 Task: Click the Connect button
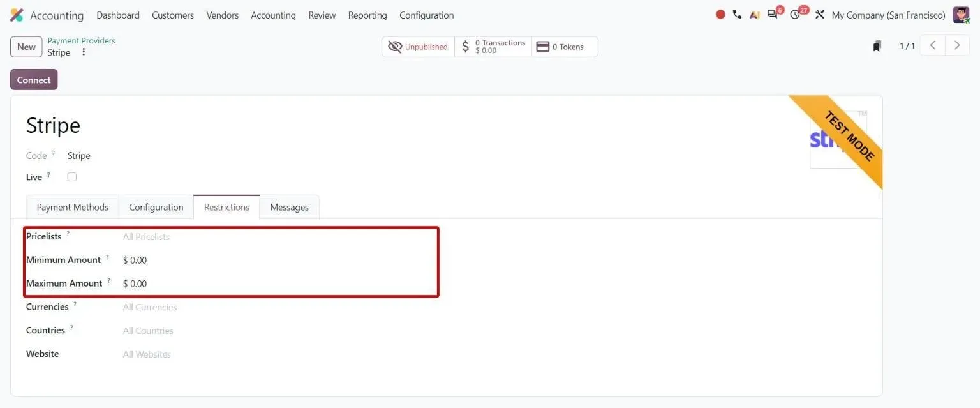[34, 80]
